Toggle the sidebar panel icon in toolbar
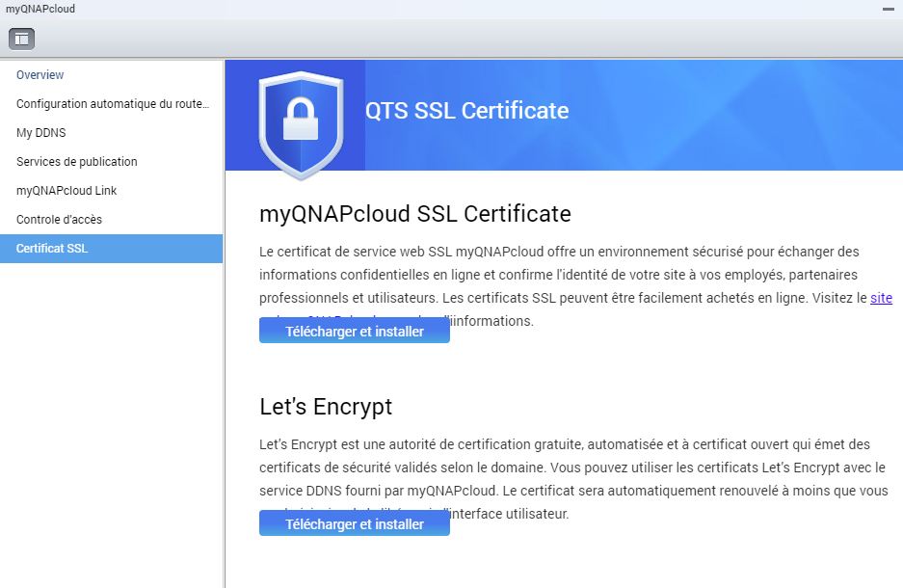903x588 pixels. pos(21,39)
